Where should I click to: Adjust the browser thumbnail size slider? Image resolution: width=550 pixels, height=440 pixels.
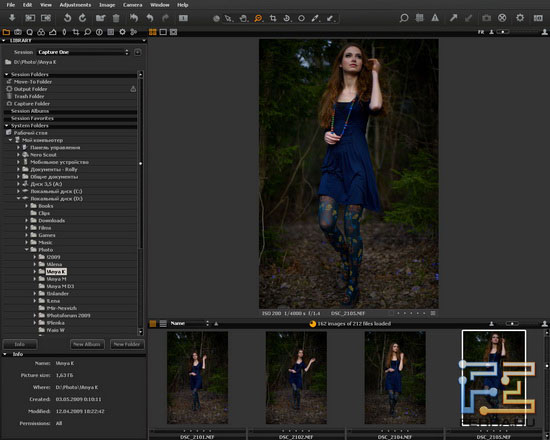pos(512,324)
